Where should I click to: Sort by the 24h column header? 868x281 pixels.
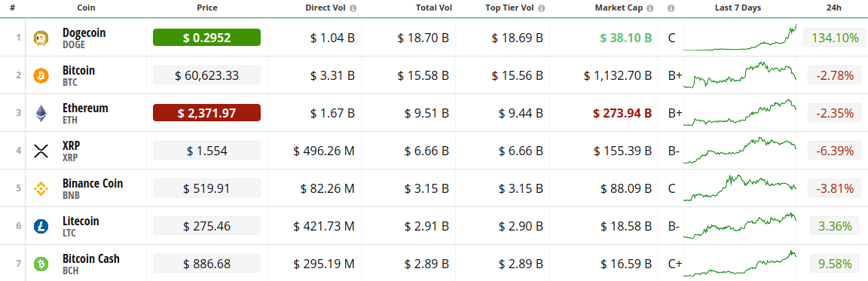tap(832, 8)
